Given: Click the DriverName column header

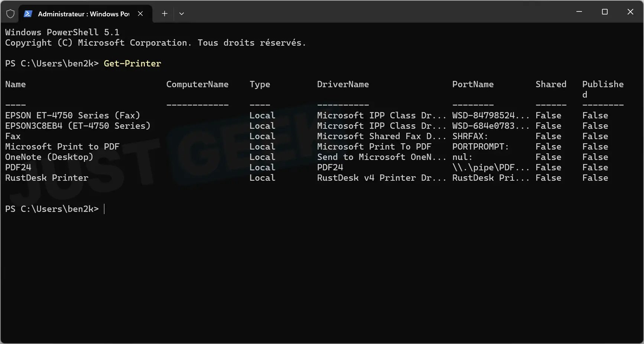Looking at the screenshot, I should point(343,84).
